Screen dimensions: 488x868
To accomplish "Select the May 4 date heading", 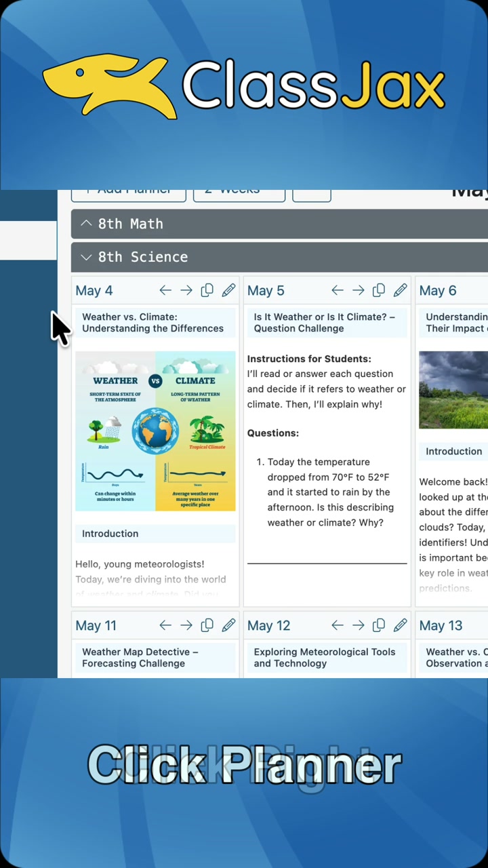I will (x=94, y=290).
